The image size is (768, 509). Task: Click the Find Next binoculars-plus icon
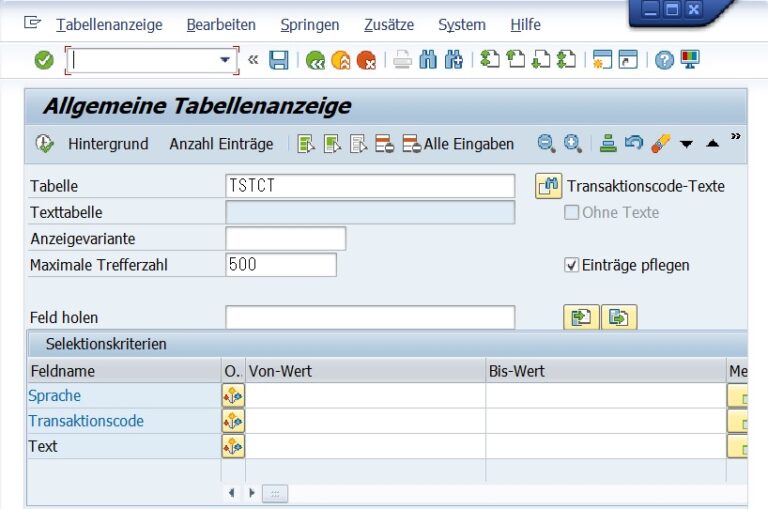[x=454, y=60]
